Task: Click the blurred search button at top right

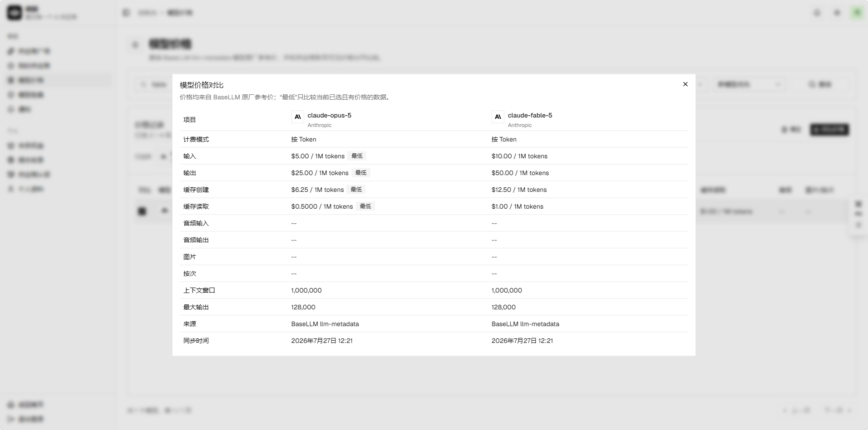Action: 820,84
